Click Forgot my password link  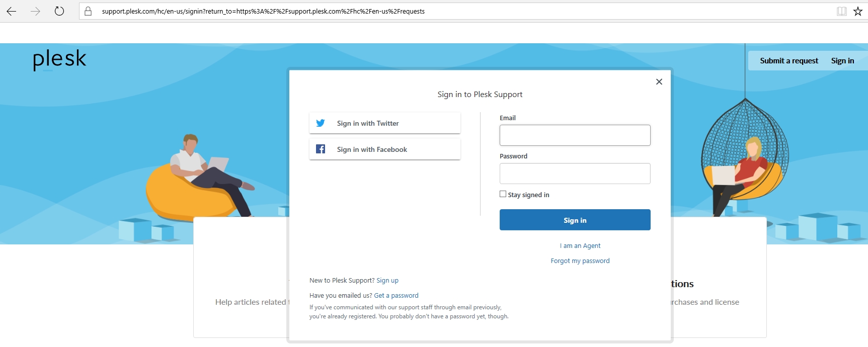[580, 261]
